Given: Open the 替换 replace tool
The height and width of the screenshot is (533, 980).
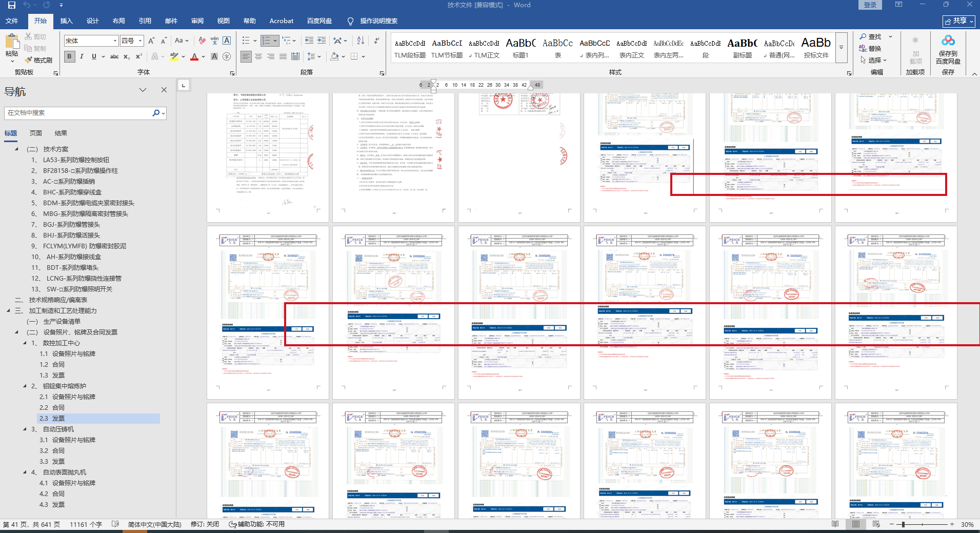Looking at the screenshot, I should point(870,48).
